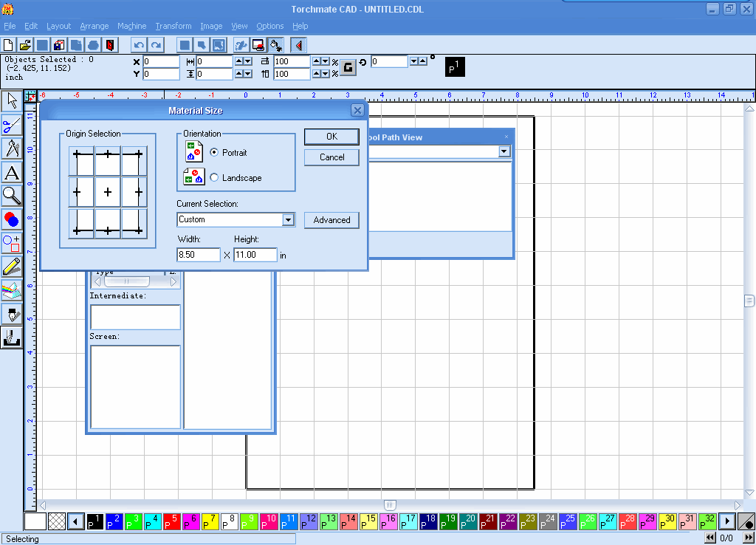This screenshot has height=545, width=756.
Task: Click the ruler origin icon at the rulers' corner
Action: (x=30, y=96)
